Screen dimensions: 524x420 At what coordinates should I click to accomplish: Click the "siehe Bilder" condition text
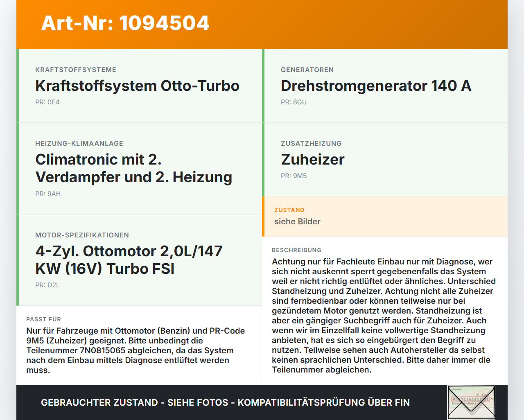[x=297, y=221]
